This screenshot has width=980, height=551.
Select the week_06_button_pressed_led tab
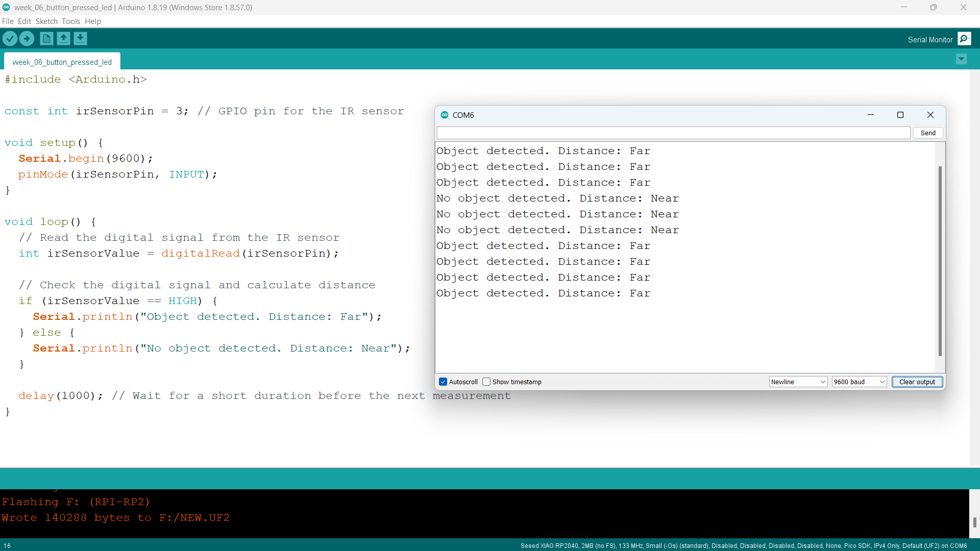tap(62, 62)
